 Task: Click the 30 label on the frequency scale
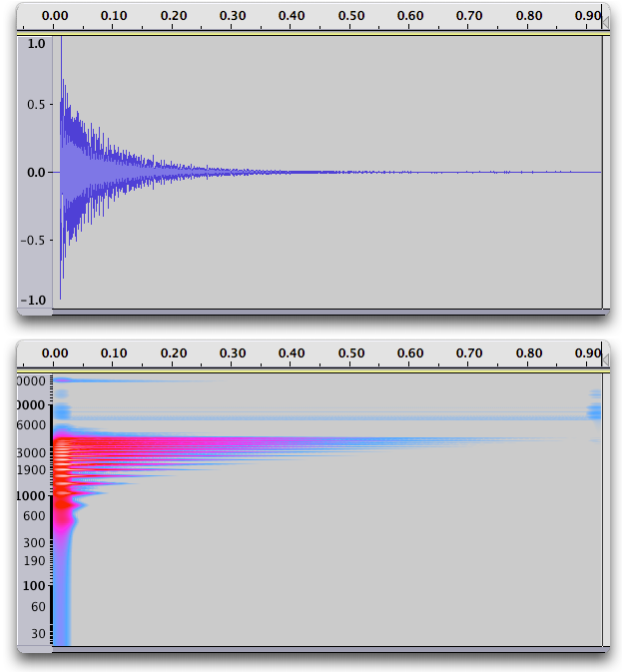pyautogui.click(x=38, y=633)
